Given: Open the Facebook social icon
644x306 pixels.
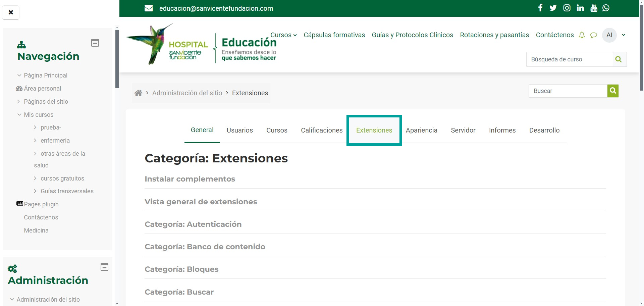Looking at the screenshot, I should click(x=540, y=8).
